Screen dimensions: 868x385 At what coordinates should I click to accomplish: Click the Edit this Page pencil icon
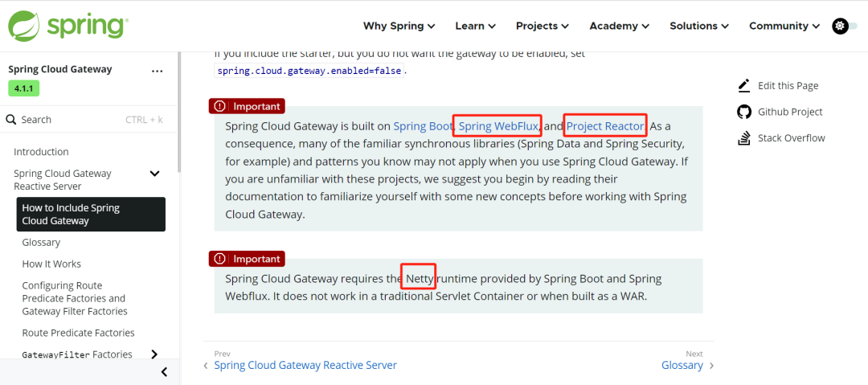tap(744, 85)
